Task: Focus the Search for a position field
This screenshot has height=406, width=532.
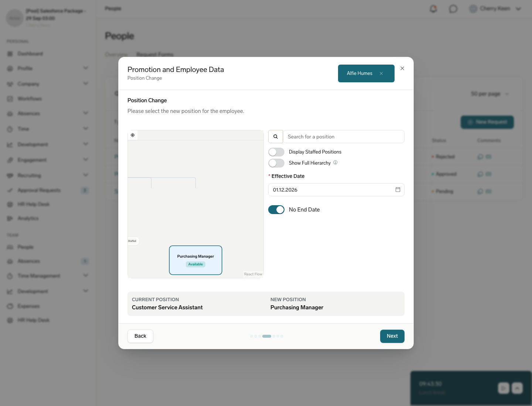Action: point(344,137)
